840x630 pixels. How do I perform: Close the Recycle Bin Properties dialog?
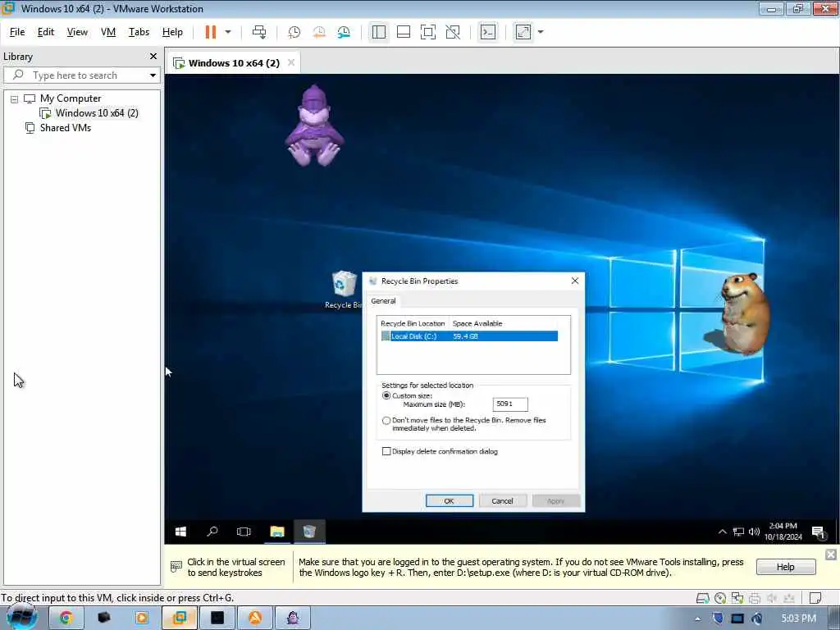click(x=575, y=281)
